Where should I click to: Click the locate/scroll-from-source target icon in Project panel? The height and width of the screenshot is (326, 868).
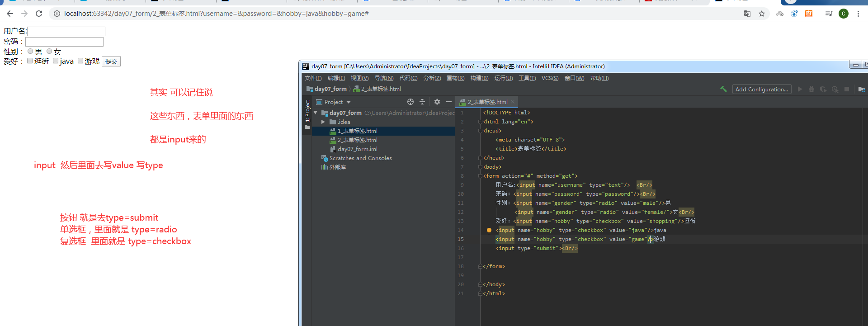click(410, 102)
